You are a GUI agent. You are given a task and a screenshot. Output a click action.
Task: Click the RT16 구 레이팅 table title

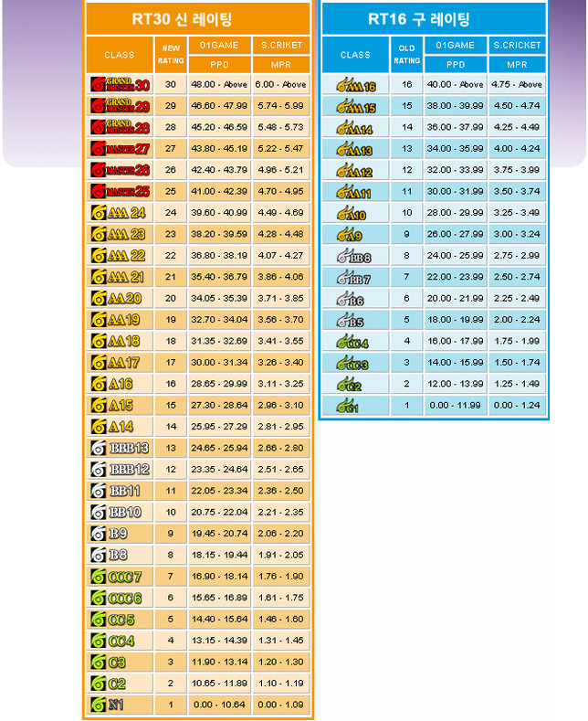(x=433, y=19)
